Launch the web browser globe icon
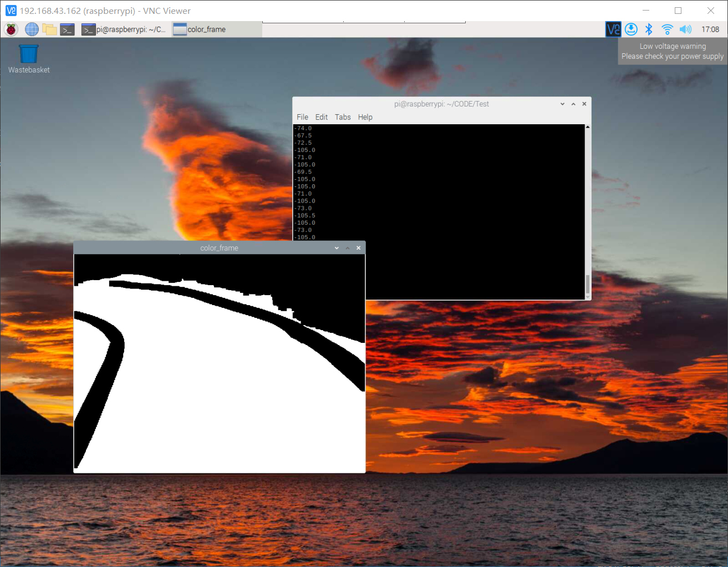The image size is (728, 567). point(32,29)
